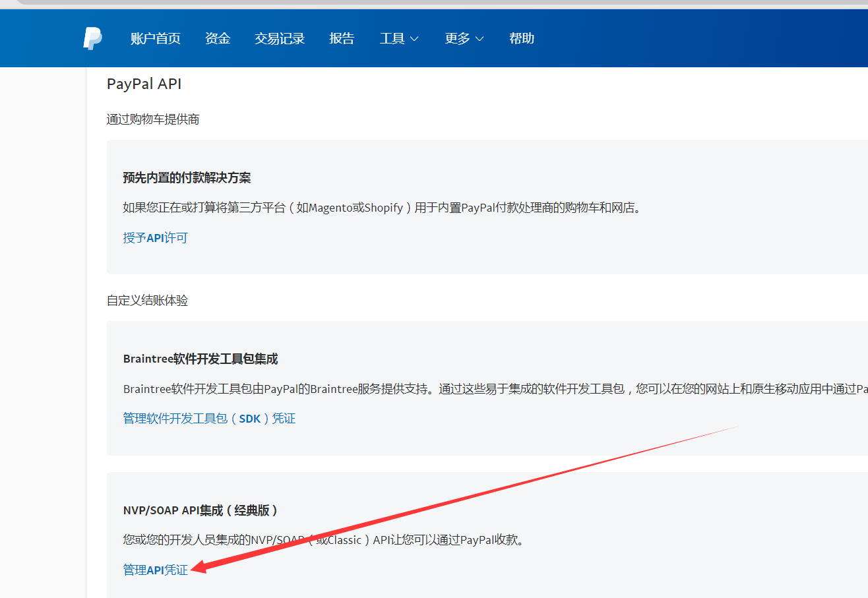The height and width of the screenshot is (598, 868).
Task: Click the Braintree软件开发工具包集成 heading
Action: [201, 359]
